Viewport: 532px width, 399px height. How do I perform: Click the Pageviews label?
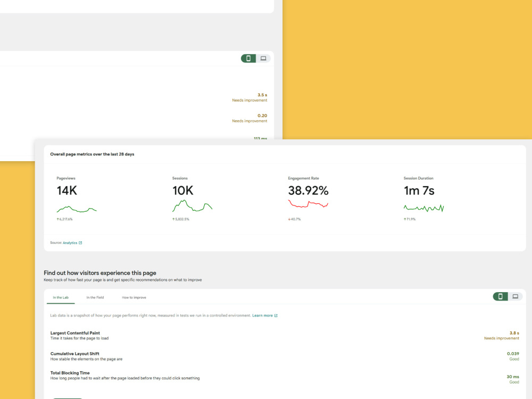[x=66, y=178]
